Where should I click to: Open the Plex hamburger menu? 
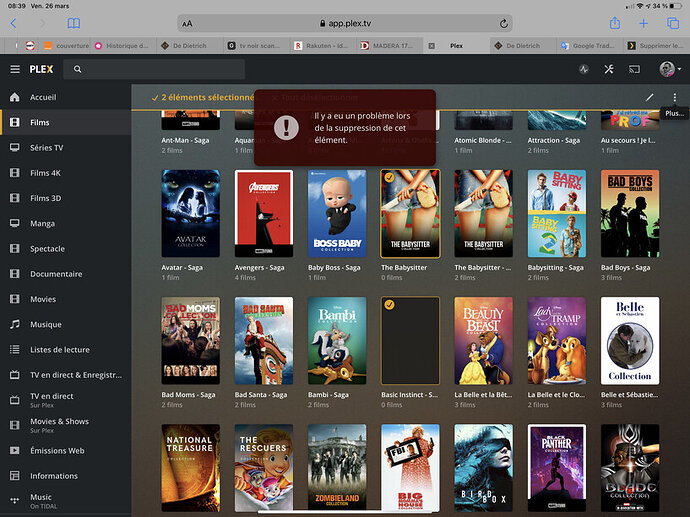click(15, 69)
